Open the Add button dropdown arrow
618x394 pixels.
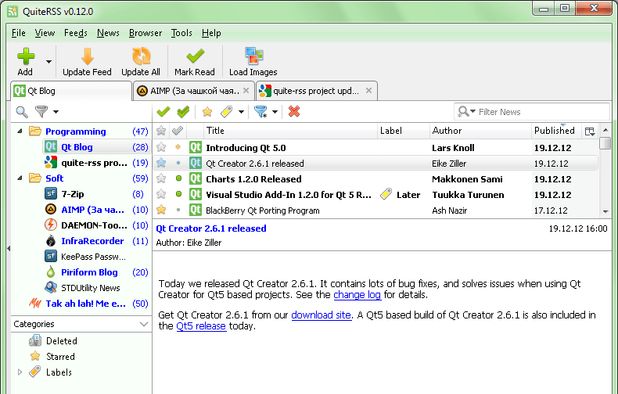point(48,61)
